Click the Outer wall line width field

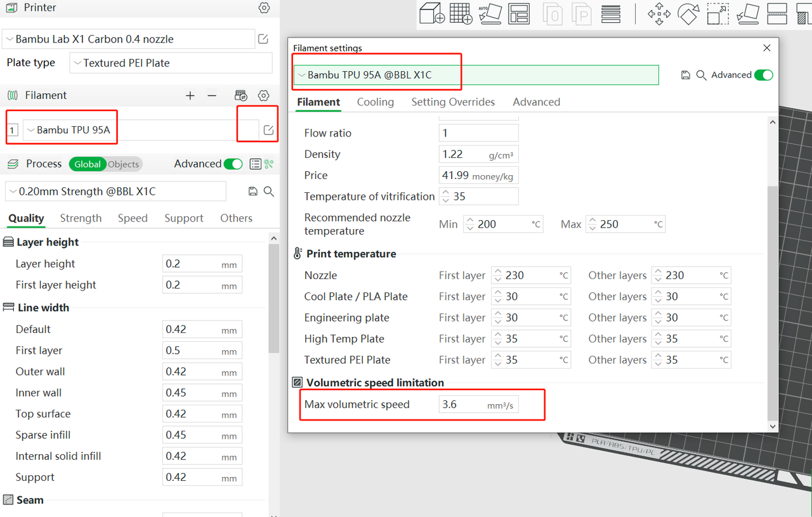pos(202,372)
